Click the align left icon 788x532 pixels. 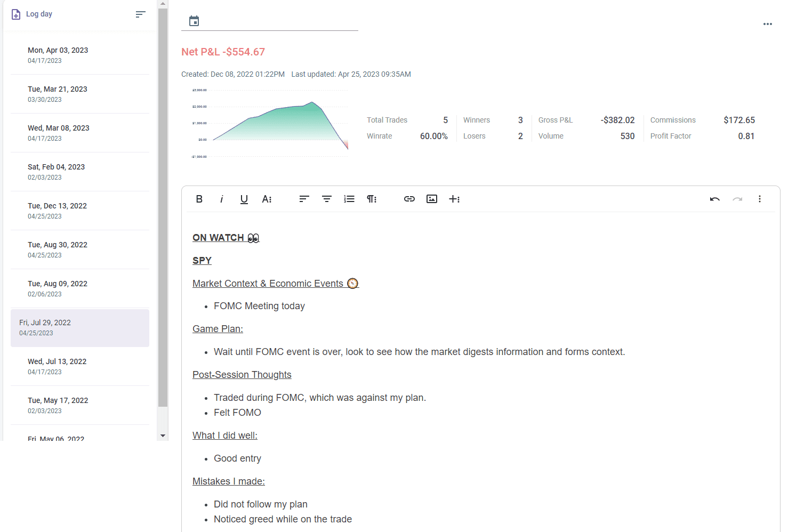(x=304, y=199)
